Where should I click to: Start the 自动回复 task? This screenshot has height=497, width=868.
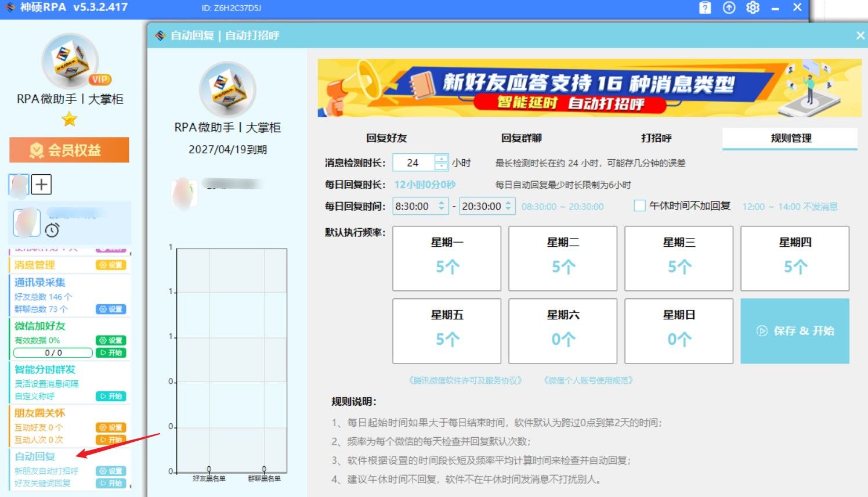111,483
